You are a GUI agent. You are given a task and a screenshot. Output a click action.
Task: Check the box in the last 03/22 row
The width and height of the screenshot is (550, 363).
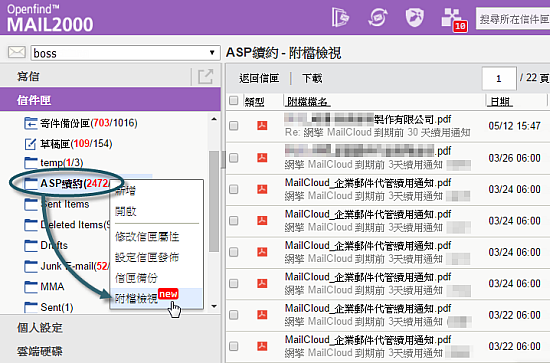234,347
